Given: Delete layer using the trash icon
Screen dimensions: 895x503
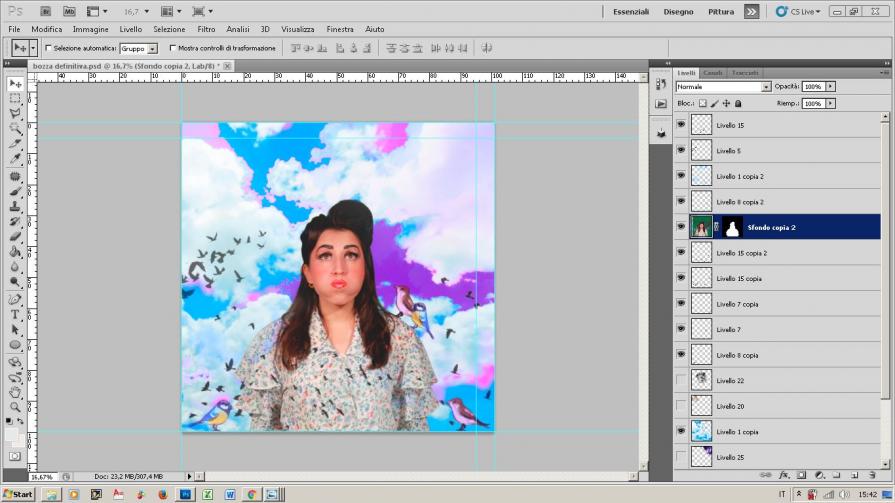Looking at the screenshot, I should pos(873,474).
